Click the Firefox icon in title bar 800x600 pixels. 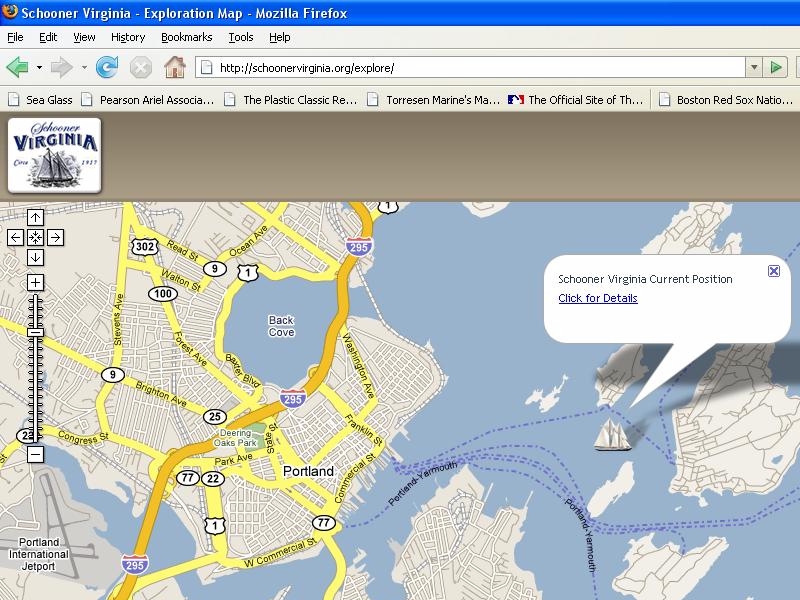(x=10, y=12)
